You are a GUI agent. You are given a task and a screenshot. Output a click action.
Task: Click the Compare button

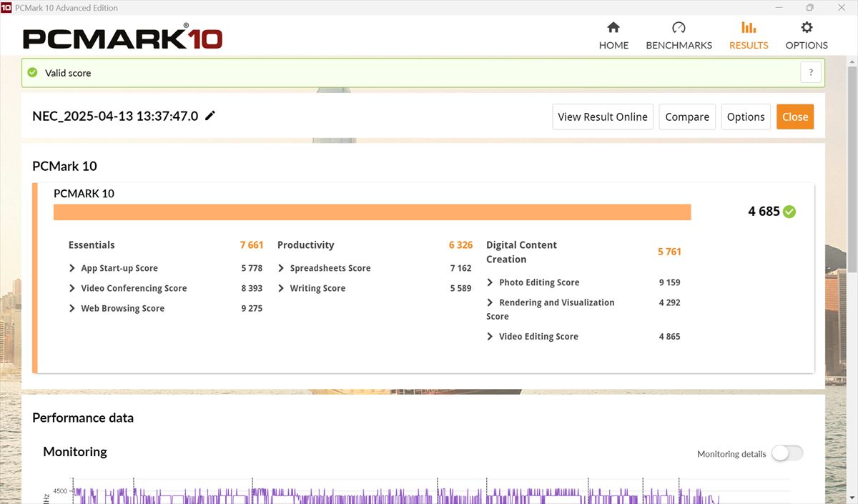pyautogui.click(x=687, y=117)
